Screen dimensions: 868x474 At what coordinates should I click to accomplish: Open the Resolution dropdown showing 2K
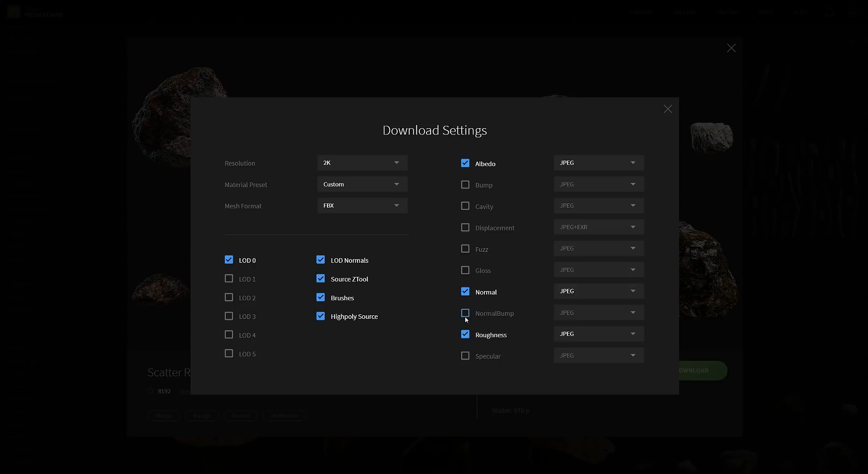click(362, 163)
